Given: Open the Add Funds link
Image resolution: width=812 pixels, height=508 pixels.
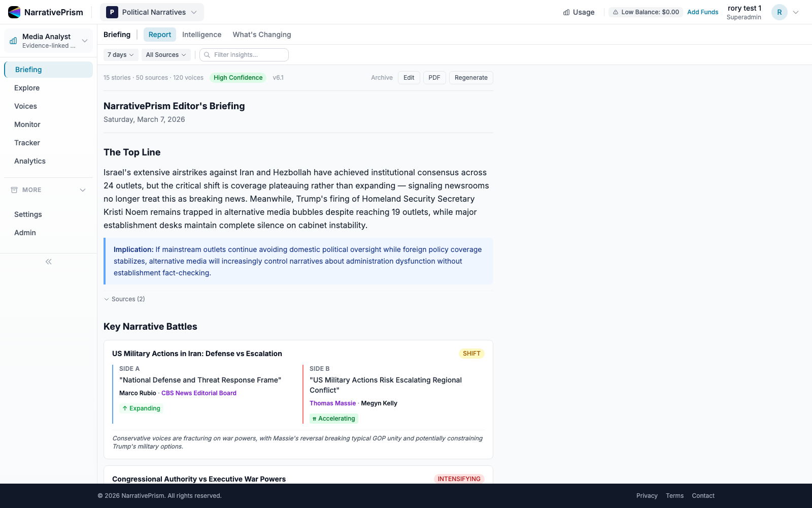Looking at the screenshot, I should click(x=702, y=12).
